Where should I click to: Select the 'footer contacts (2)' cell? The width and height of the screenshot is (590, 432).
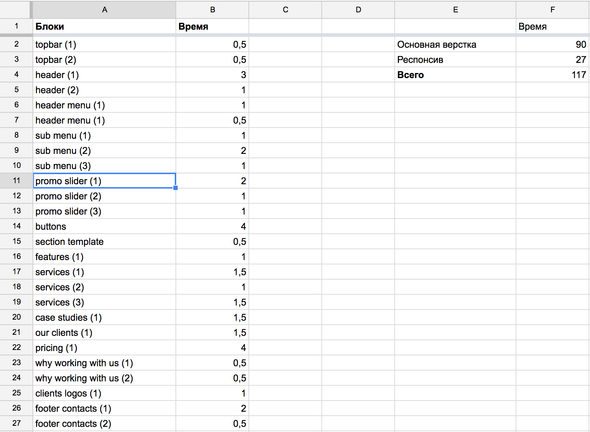point(104,423)
